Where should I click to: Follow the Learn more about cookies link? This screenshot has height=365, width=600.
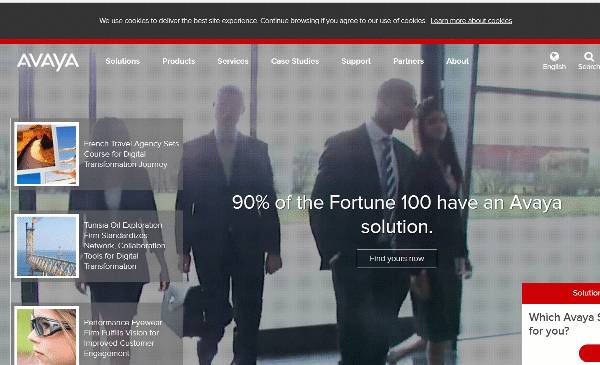click(x=471, y=21)
